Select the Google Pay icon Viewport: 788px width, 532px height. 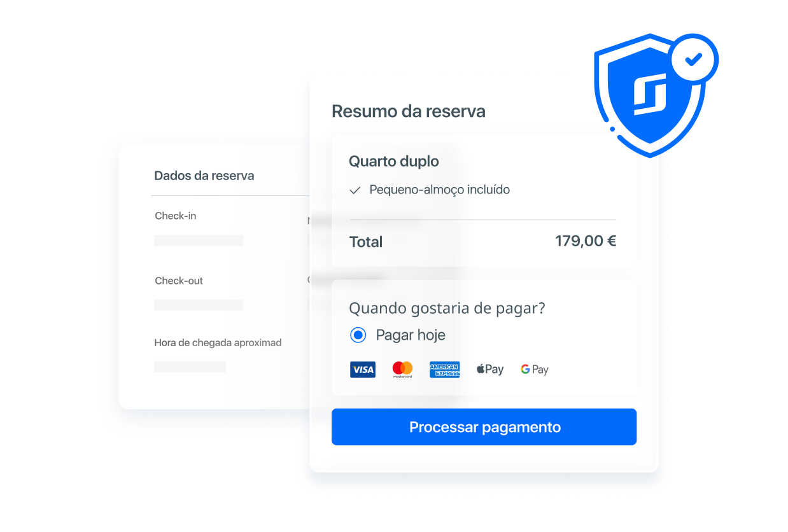[x=535, y=370]
